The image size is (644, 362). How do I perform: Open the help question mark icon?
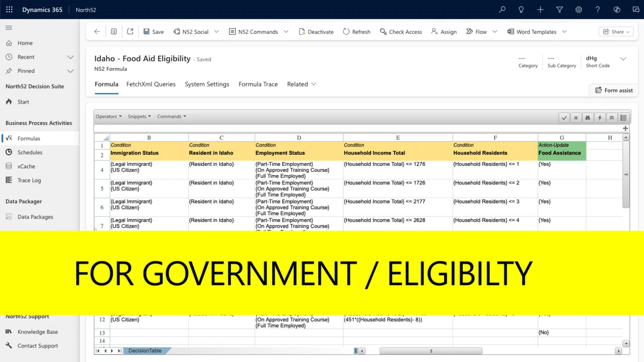click(x=598, y=10)
